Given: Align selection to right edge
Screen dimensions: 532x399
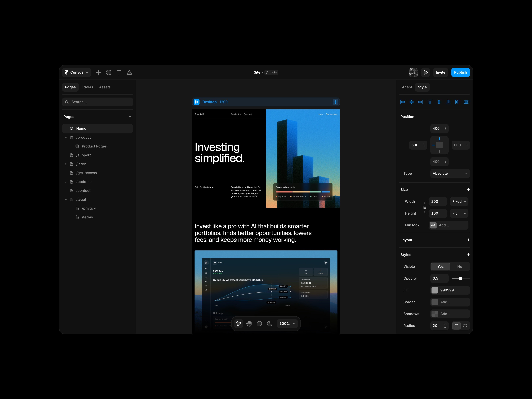Looking at the screenshot, I should [x=420, y=102].
